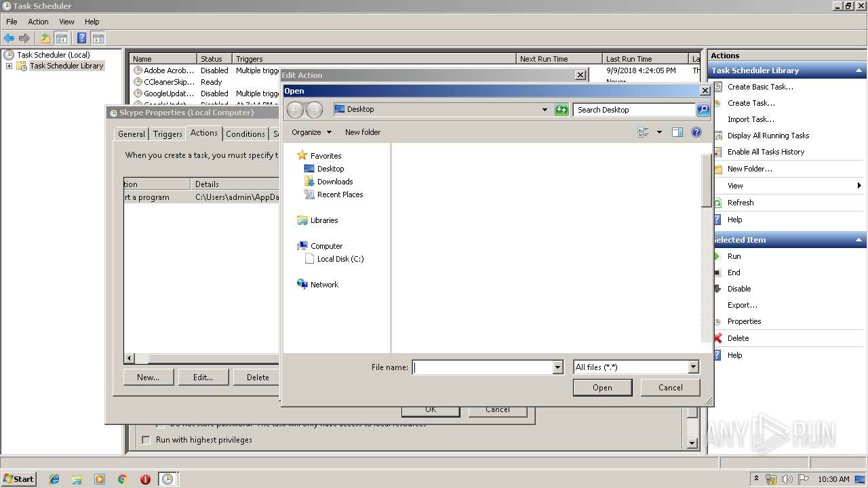Click the Forward arrow in Task Scheduler toolbar
This screenshot has width=868, height=488.
click(x=24, y=39)
